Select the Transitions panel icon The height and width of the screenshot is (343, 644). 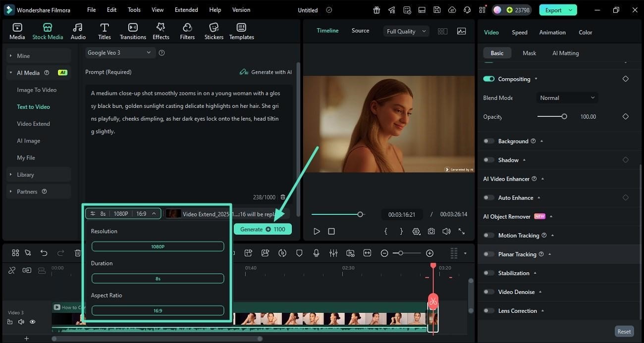132,30
